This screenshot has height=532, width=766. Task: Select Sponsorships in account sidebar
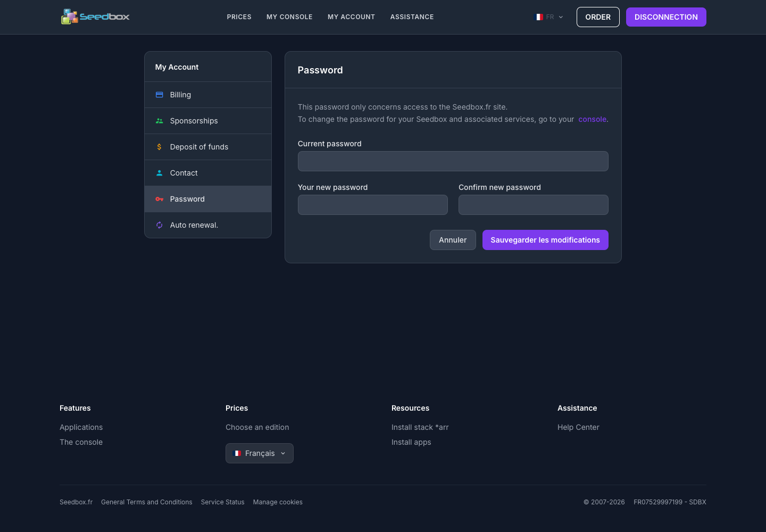[x=208, y=121]
